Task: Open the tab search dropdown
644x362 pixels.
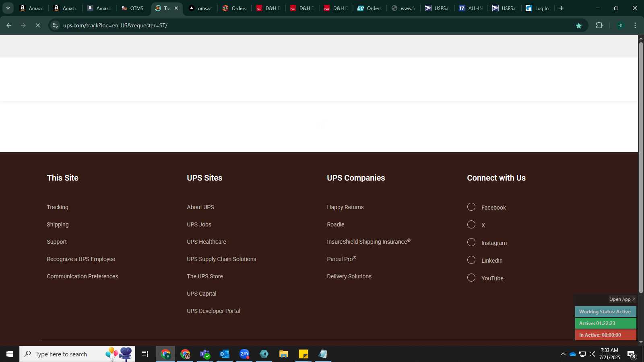Action: coord(8,8)
